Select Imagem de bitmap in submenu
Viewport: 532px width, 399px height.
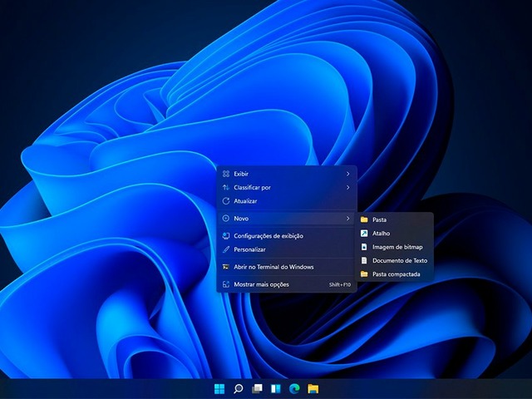397,247
